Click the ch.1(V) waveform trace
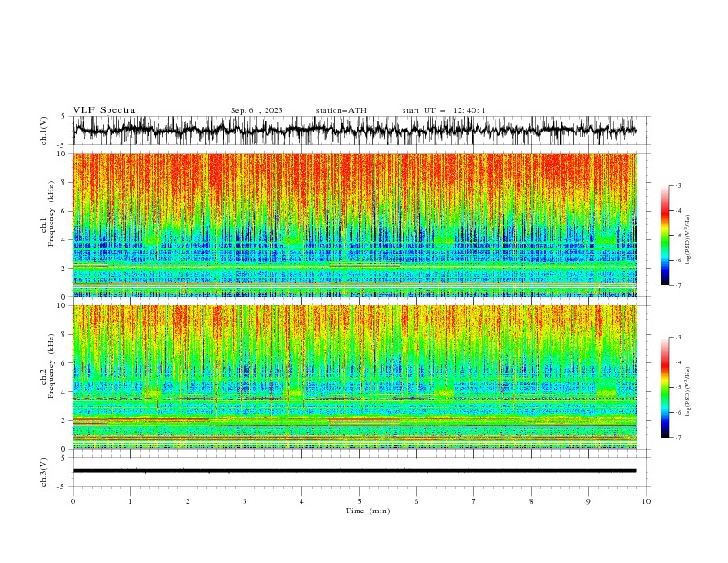This screenshot has height=563, width=728. (x=355, y=131)
